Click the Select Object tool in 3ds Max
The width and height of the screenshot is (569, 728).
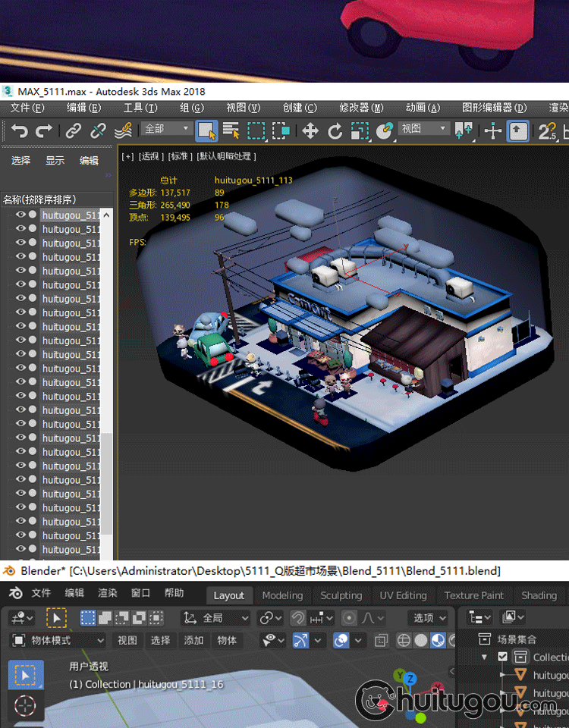(x=206, y=131)
